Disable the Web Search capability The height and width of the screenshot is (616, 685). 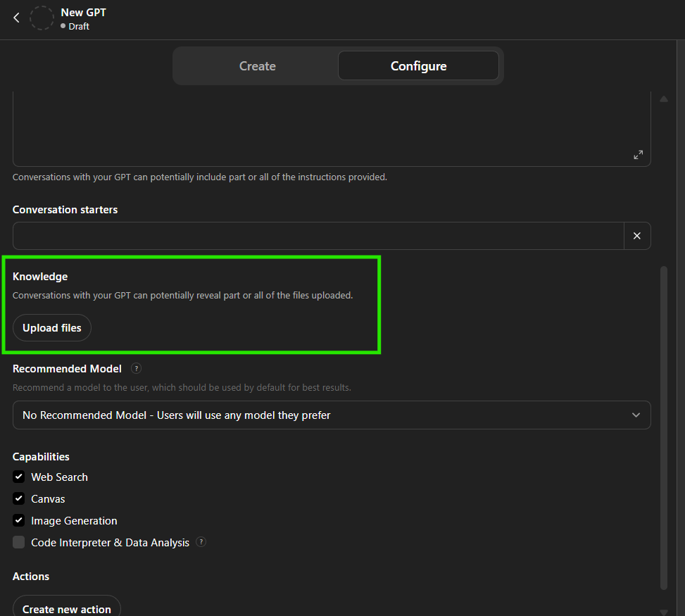pos(18,477)
